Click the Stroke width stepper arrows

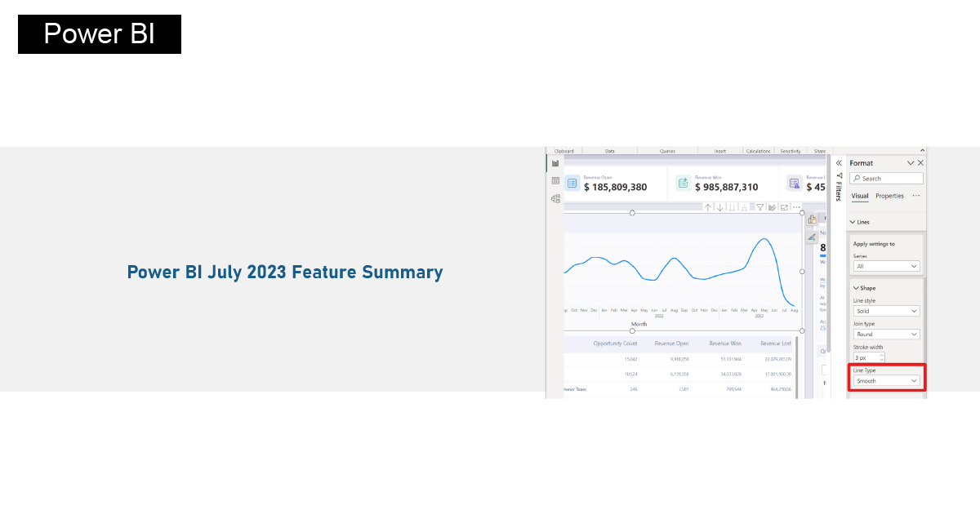click(x=882, y=357)
